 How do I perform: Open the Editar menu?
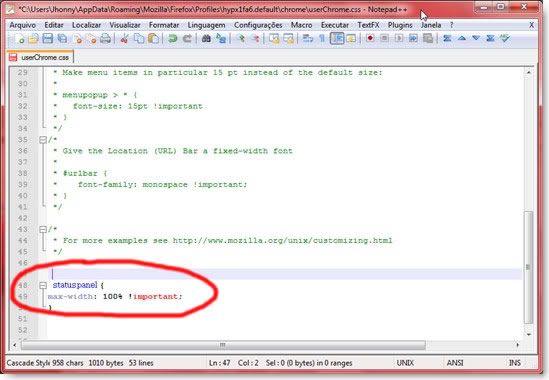pos(54,25)
